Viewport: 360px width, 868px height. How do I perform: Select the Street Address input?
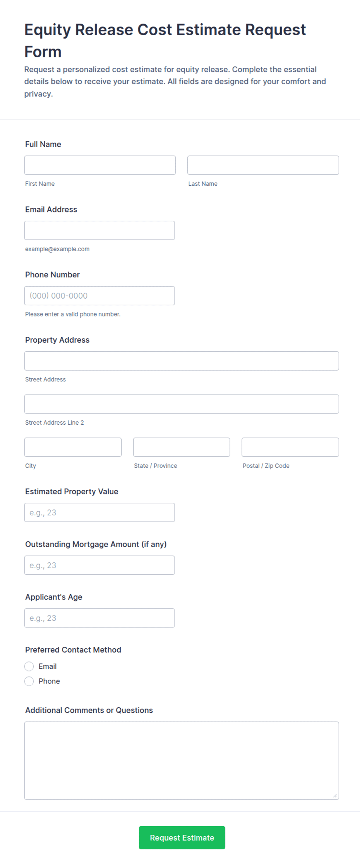182,361
